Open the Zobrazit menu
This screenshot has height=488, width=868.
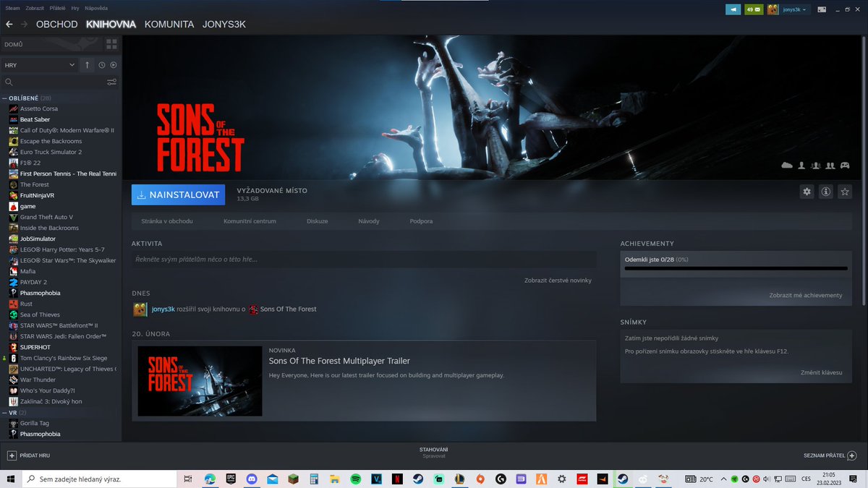coord(34,7)
